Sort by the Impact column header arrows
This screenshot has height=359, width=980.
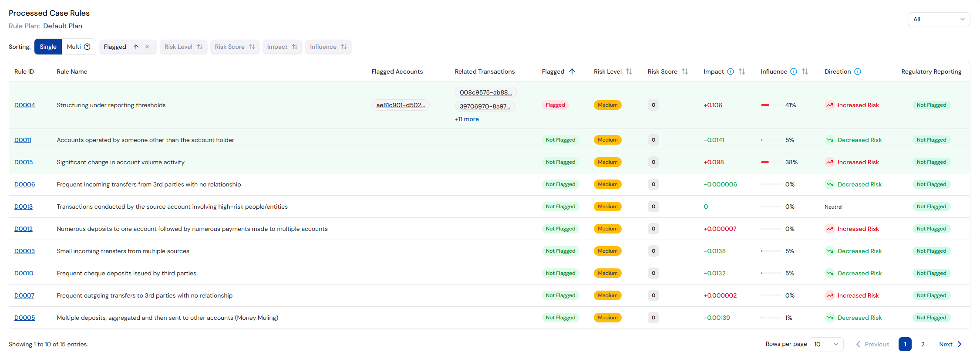point(742,71)
